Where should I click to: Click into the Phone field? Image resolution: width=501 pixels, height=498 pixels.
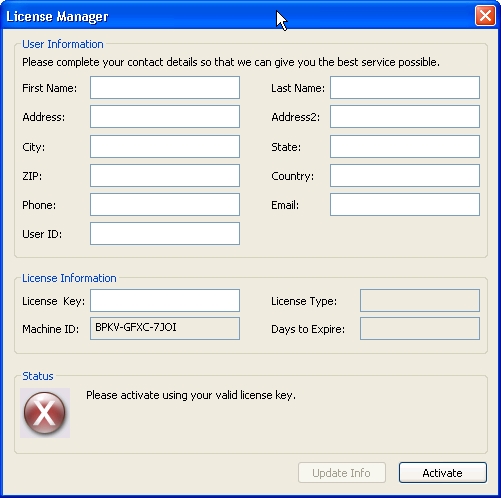click(165, 205)
